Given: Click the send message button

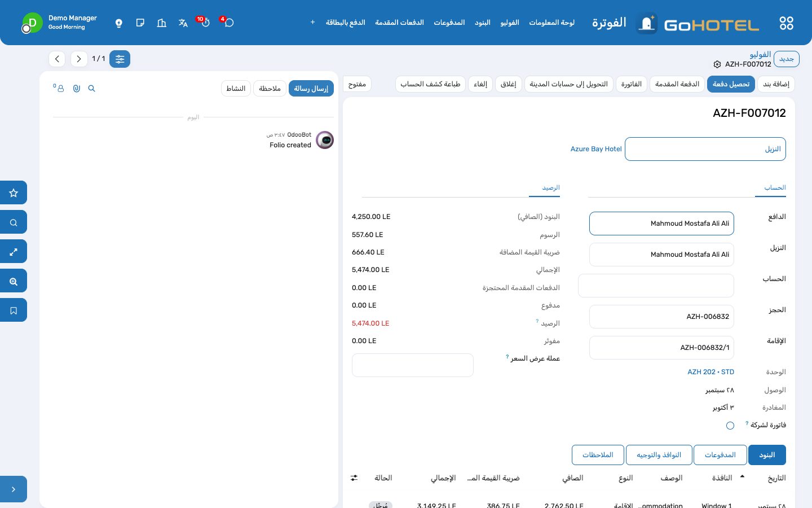Looking at the screenshot, I should click(x=311, y=89).
